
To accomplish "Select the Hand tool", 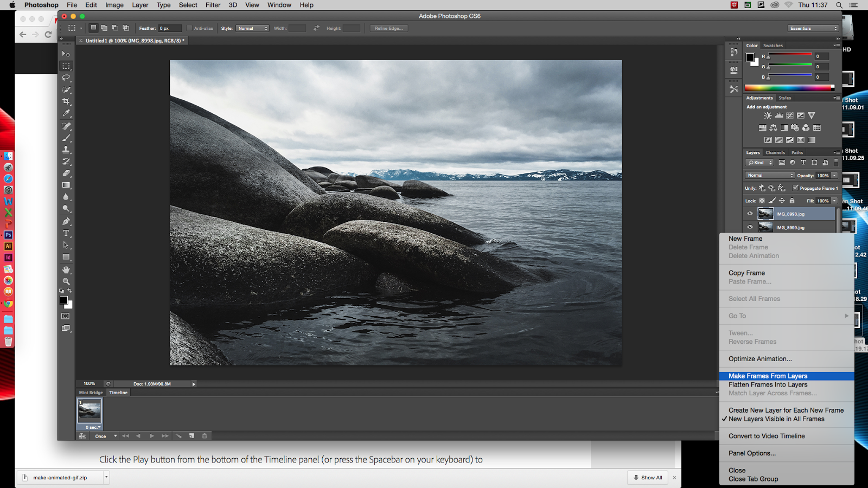I will (x=66, y=269).
